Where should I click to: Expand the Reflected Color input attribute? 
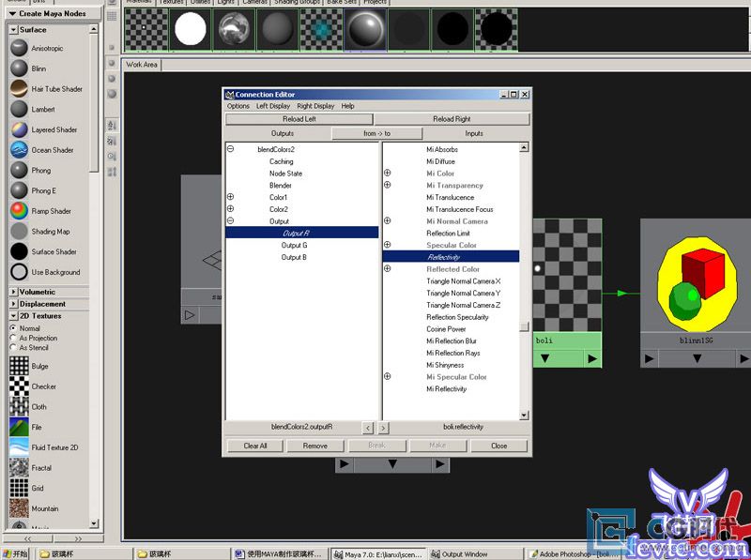(387, 268)
